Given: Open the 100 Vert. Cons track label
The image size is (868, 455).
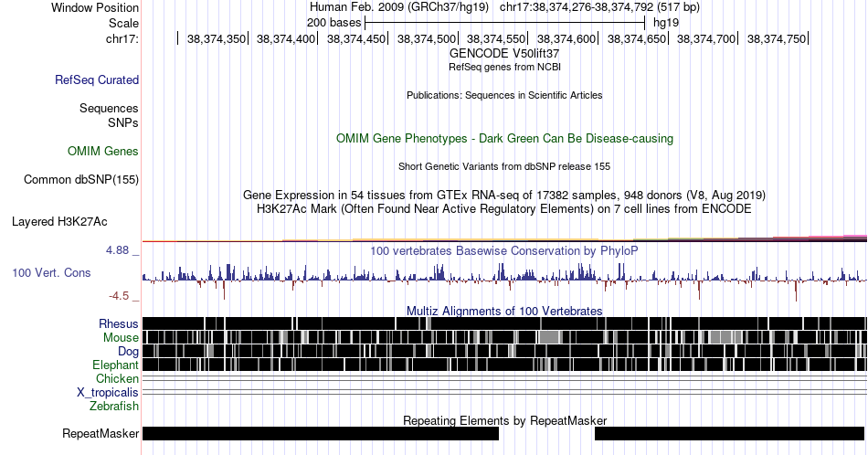Looking at the screenshot, I should 51,272.
